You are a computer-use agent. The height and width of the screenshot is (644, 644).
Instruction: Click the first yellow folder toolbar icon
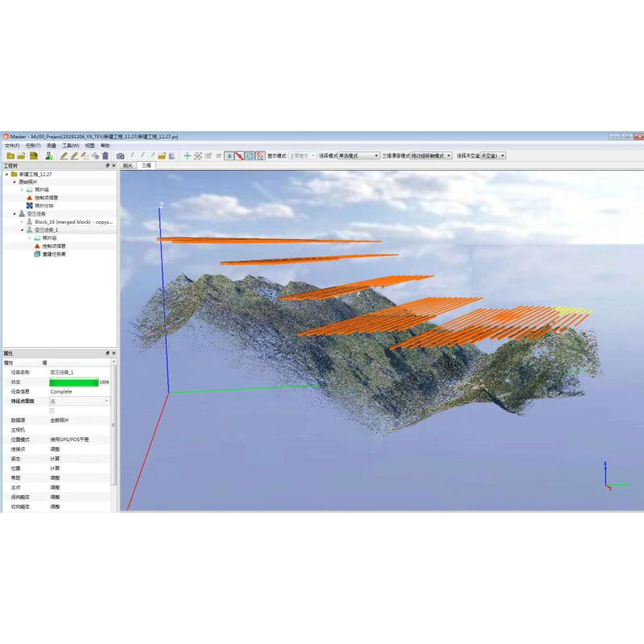click(x=10, y=155)
